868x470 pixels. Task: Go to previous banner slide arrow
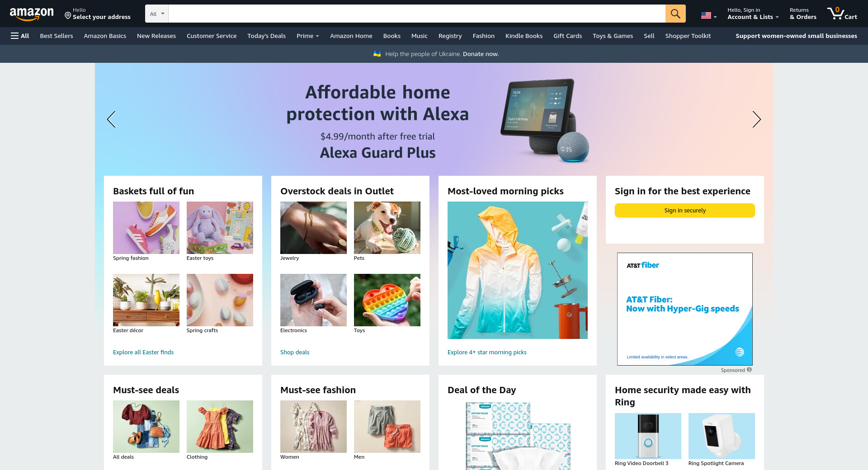coord(111,119)
